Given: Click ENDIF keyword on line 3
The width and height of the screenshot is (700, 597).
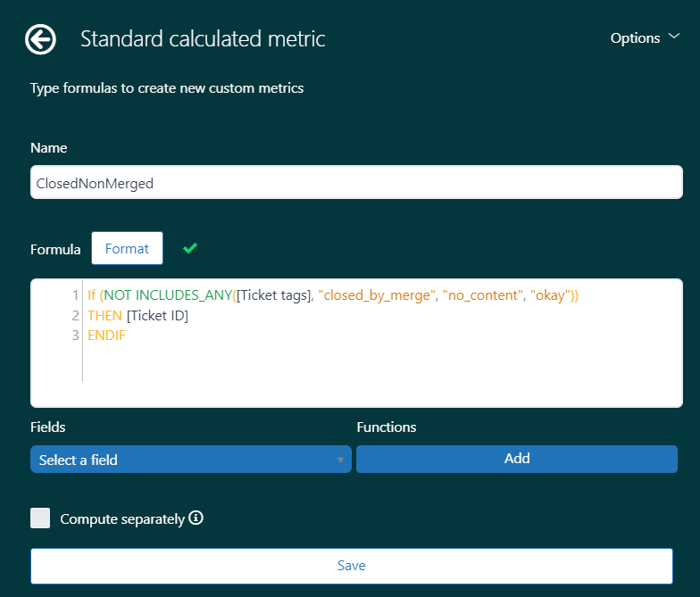Looking at the screenshot, I should 106,336.
